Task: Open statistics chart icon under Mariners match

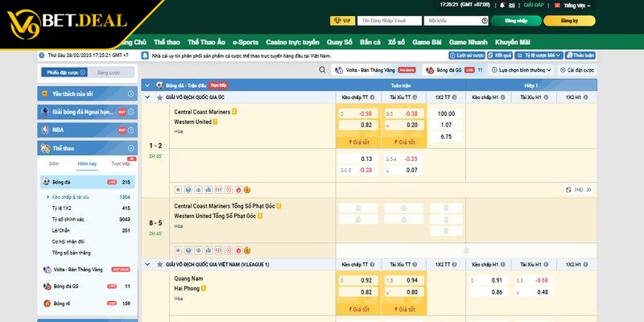Action: point(208,190)
